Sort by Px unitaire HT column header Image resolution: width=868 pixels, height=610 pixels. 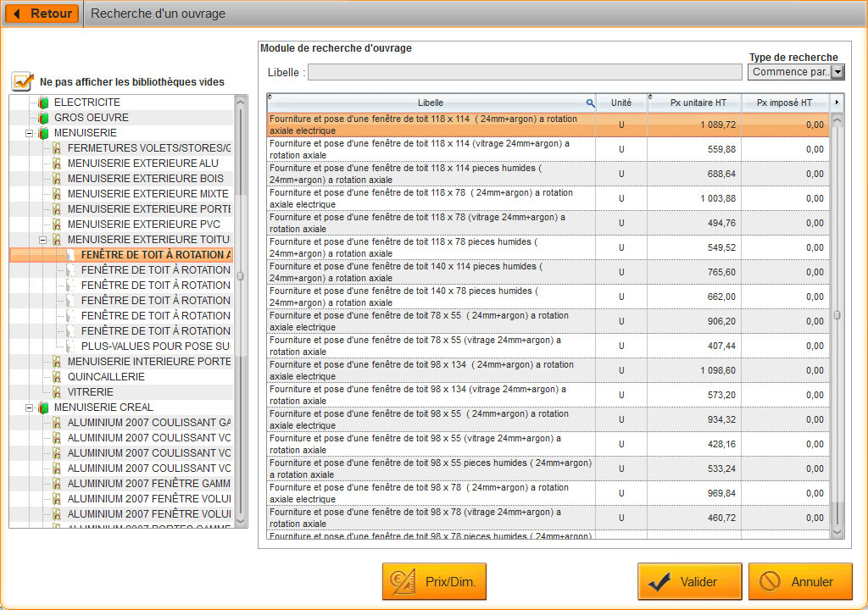point(698,103)
